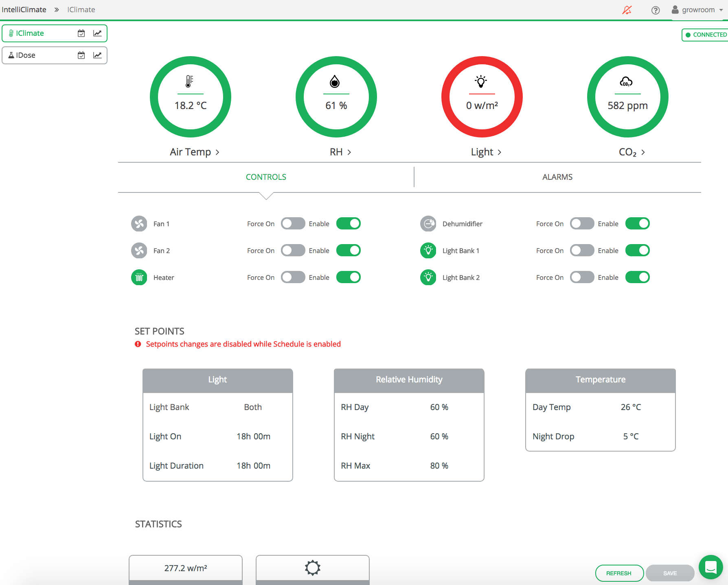Click the Heater icon
The width and height of the screenshot is (728, 585).
tap(139, 277)
